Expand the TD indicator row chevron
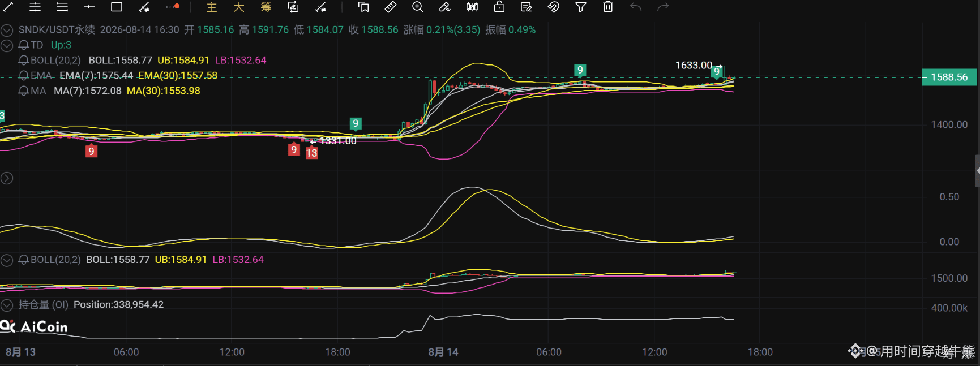The width and height of the screenshot is (980, 366). [x=7, y=45]
